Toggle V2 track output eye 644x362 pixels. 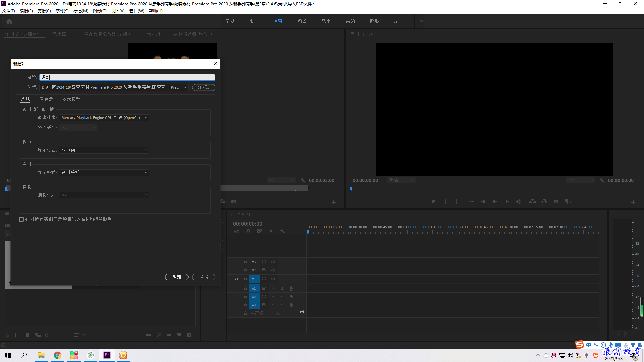click(273, 270)
